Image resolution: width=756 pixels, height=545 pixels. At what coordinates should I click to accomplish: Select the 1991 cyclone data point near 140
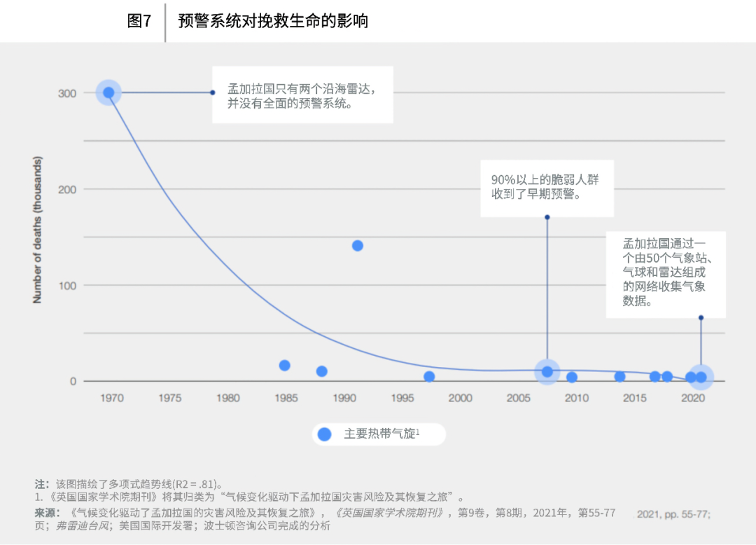coord(357,245)
